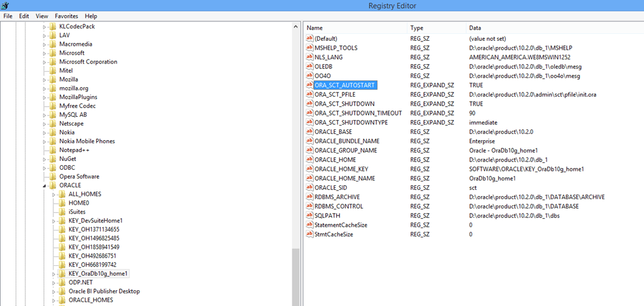
Task: Select the StatementCacheSize value name
Action: click(x=341, y=225)
